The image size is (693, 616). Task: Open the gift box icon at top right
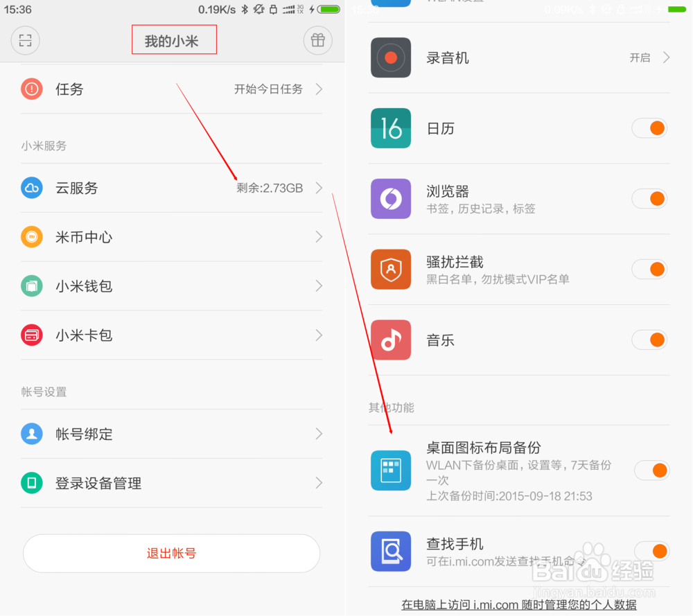(317, 40)
